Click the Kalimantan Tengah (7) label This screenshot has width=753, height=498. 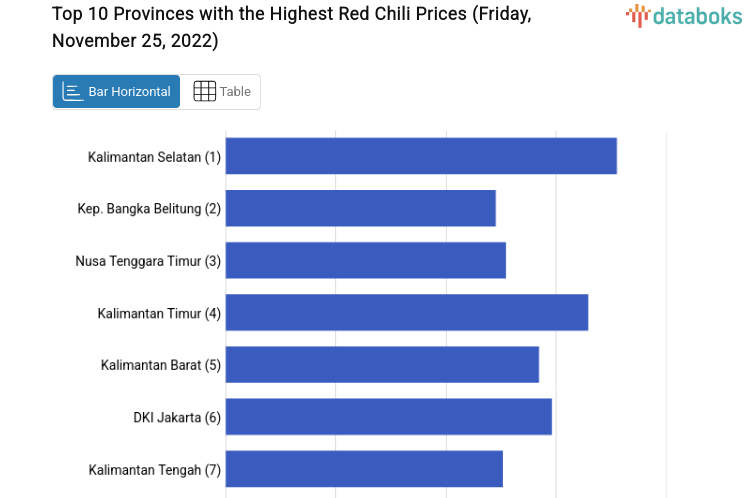154,469
